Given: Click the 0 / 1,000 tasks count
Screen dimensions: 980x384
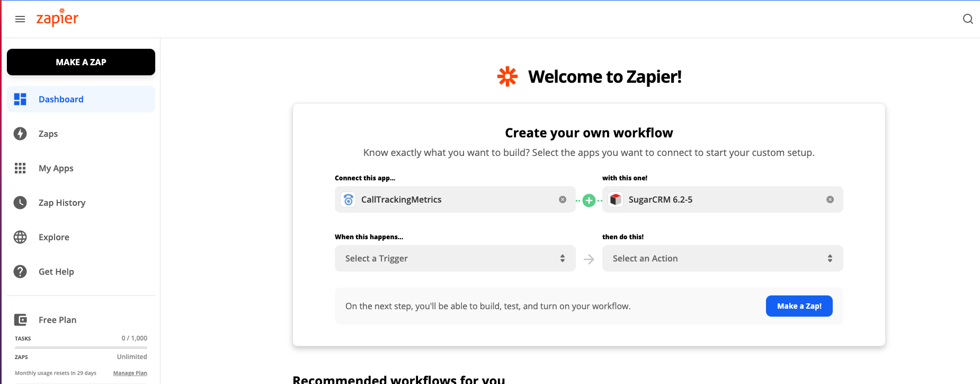Looking at the screenshot, I should point(135,338).
